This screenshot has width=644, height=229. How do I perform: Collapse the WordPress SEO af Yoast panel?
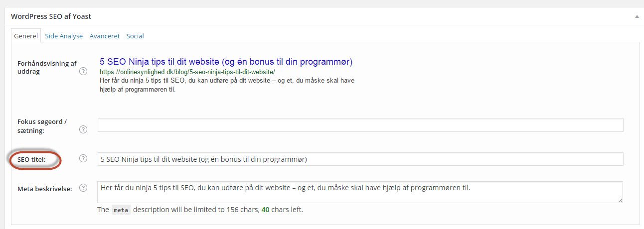(x=637, y=16)
